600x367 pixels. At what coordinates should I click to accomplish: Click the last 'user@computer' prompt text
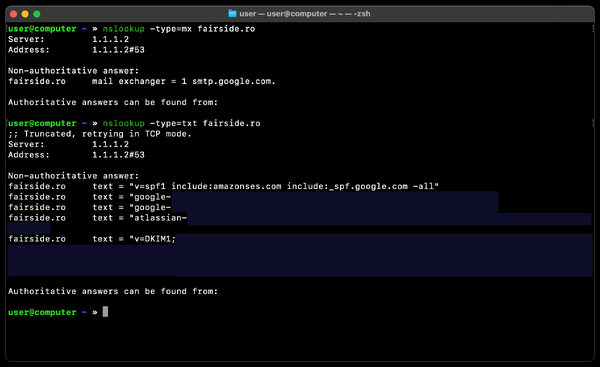(42, 313)
